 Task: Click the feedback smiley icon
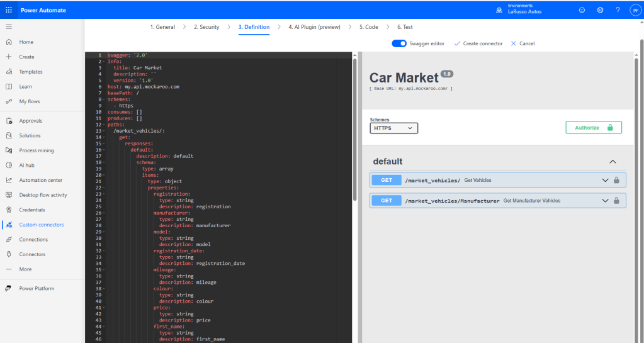[582, 10]
